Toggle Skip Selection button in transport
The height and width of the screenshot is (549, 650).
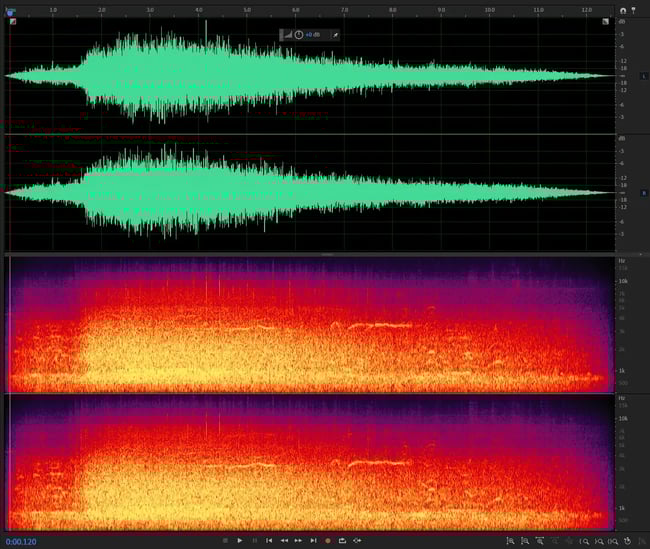357,541
